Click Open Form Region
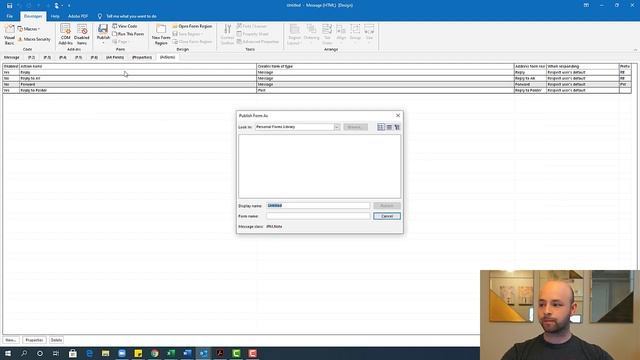Screen dimensions: 640x360 point(192,26)
